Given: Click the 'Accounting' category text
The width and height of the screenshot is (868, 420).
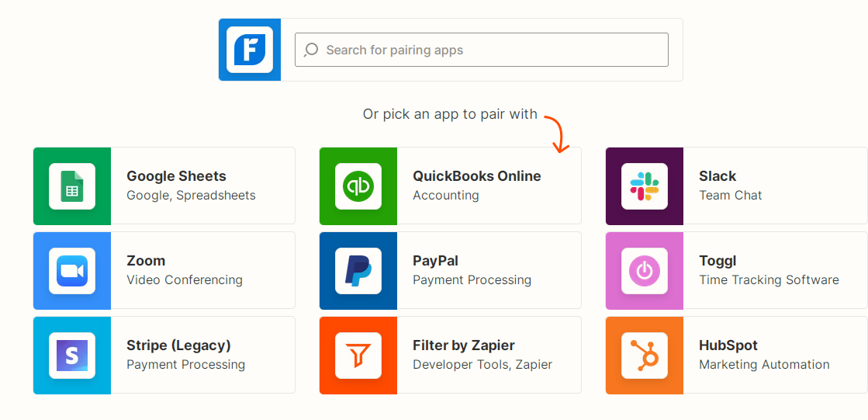Looking at the screenshot, I should [x=445, y=195].
